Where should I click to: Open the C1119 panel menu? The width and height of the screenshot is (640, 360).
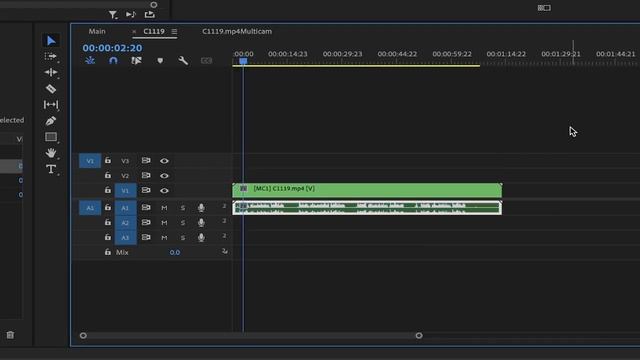(x=174, y=31)
